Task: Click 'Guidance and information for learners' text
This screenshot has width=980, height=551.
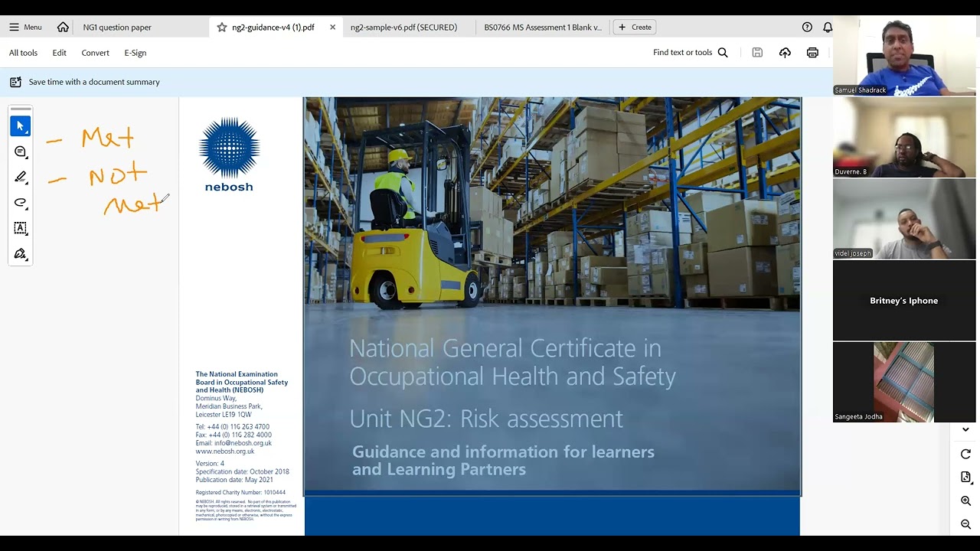Action: point(503,452)
